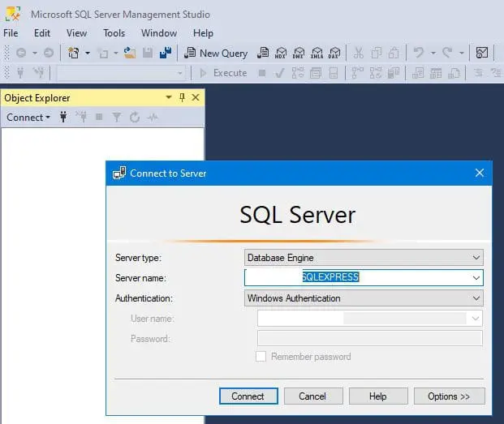Click the Cut scissors icon
Image resolution: width=504 pixels, height=424 pixels.
[x=358, y=53]
